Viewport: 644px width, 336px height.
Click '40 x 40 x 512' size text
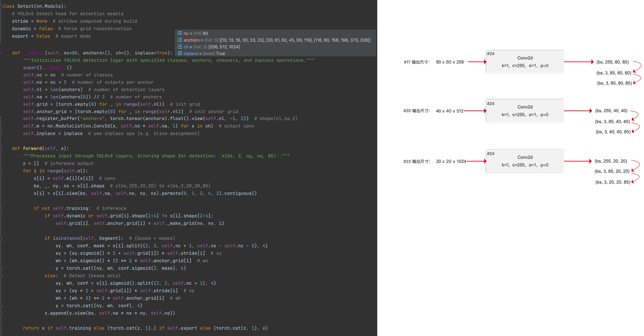click(x=450, y=111)
